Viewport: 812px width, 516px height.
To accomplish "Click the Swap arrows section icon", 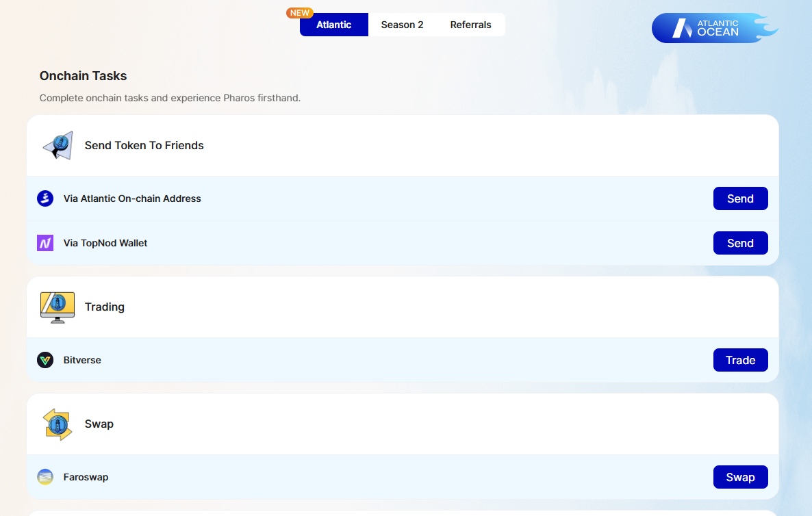I will tap(58, 424).
